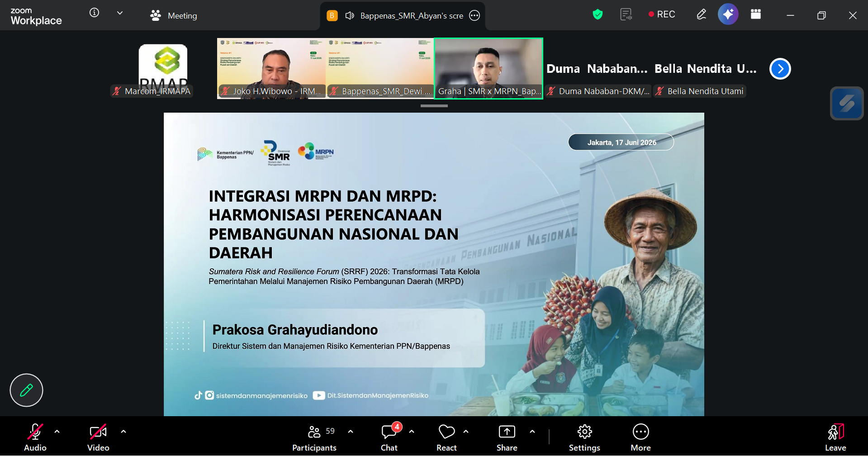868x456 pixels.
Task: Click green encryption shield icon
Action: [598, 14]
